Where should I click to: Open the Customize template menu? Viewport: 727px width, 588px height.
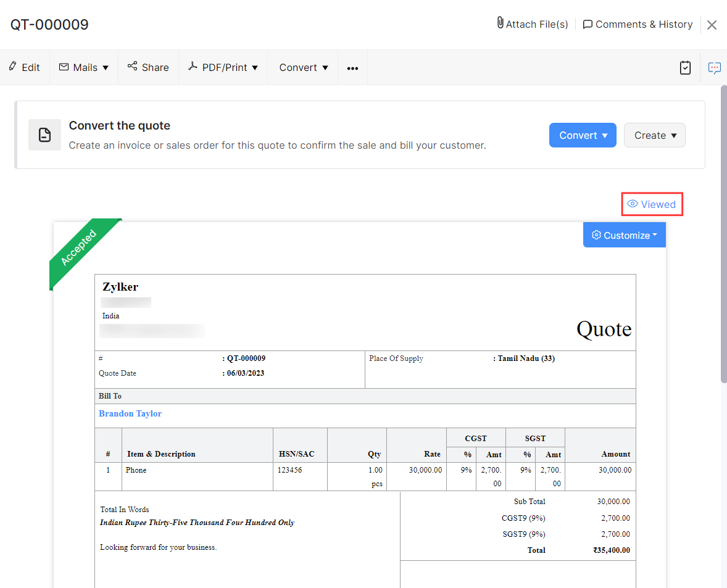[x=624, y=235]
